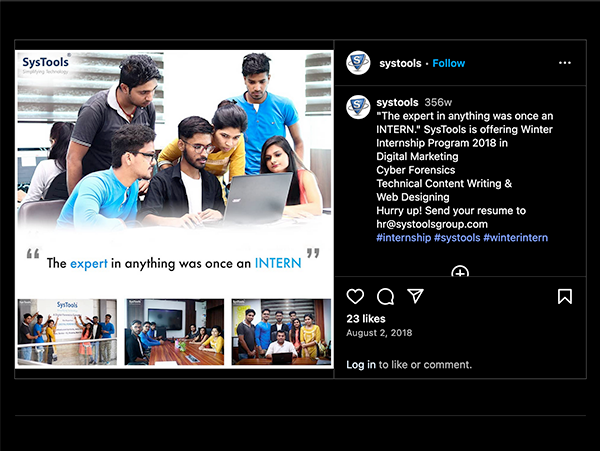Click the 356w timestamp

pos(438,103)
